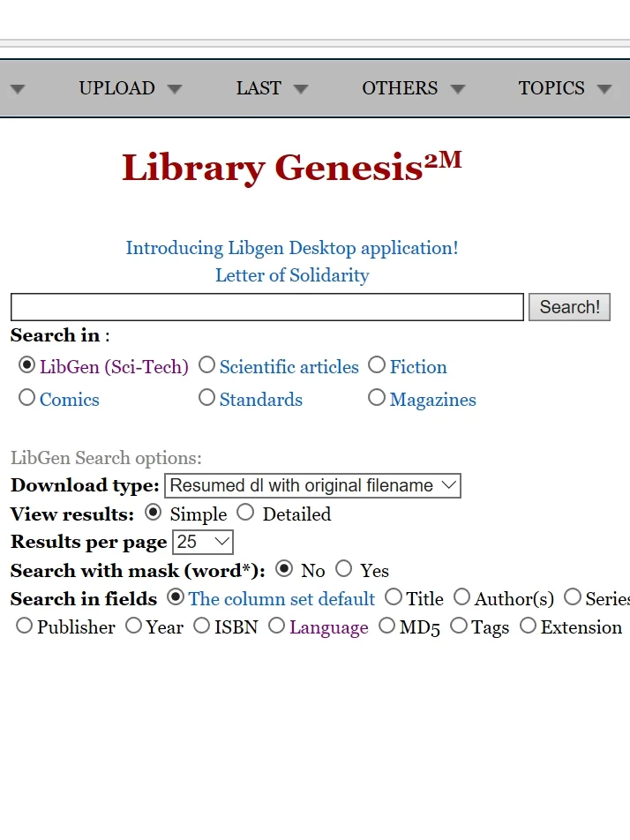This screenshot has width=630, height=840.
Task: Search in Year field radio
Action: (133, 626)
